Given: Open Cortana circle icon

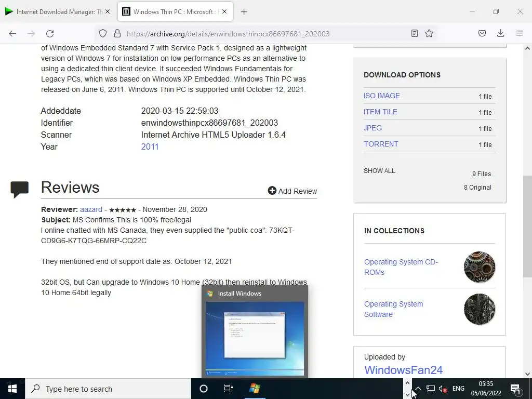Looking at the screenshot, I should (204, 389).
